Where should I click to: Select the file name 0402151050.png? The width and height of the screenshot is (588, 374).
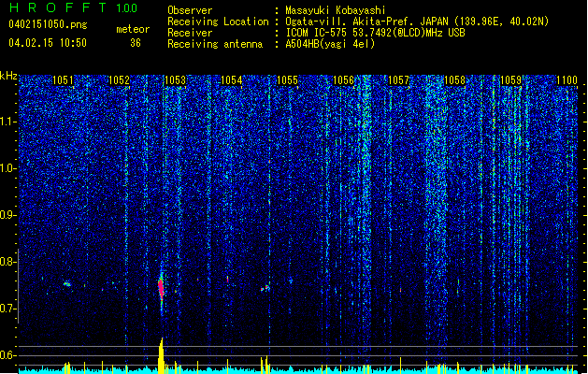(x=48, y=24)
